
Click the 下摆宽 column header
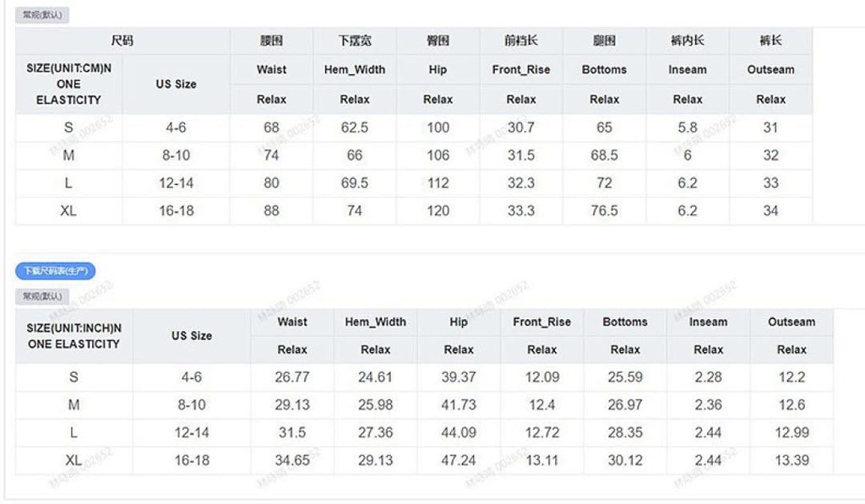click(355, 41)
